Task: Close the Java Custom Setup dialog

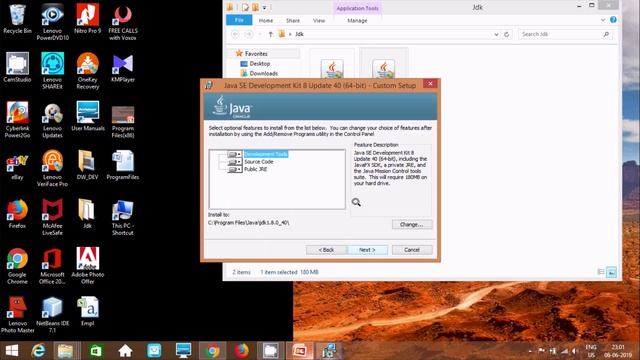Action: click(430, 84)
